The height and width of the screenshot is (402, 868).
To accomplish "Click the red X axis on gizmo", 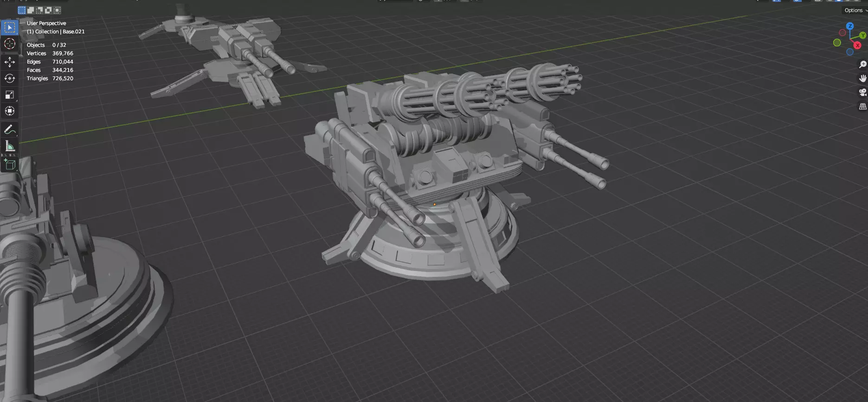I will tap(857, 45).
